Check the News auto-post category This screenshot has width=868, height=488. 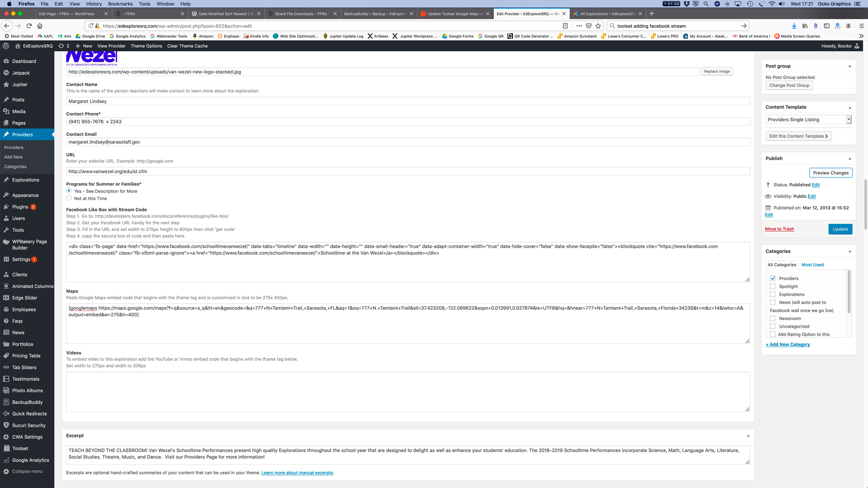pos(773,302)
